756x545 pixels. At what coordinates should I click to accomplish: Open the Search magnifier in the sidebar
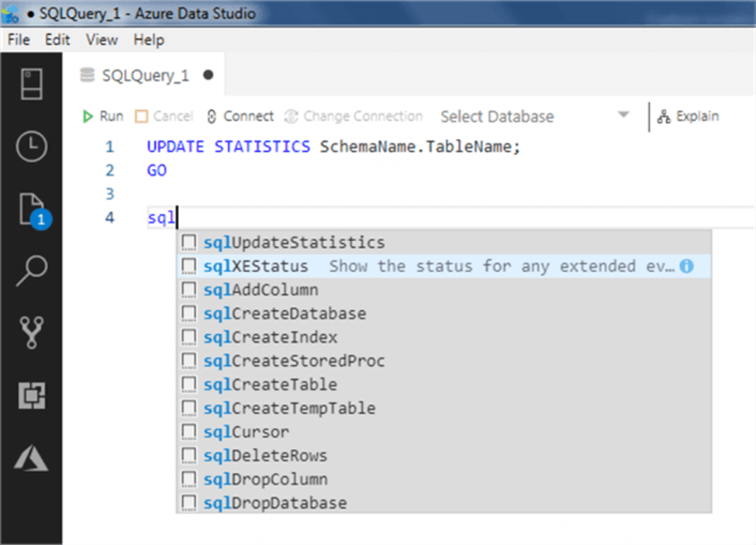(31, 271)
